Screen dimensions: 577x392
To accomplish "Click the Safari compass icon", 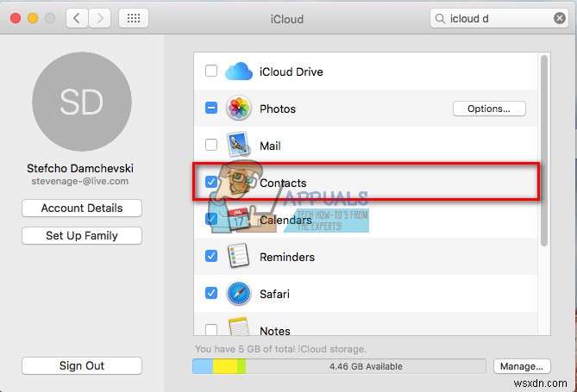I will pyautogui.click(x=239, y=294).
